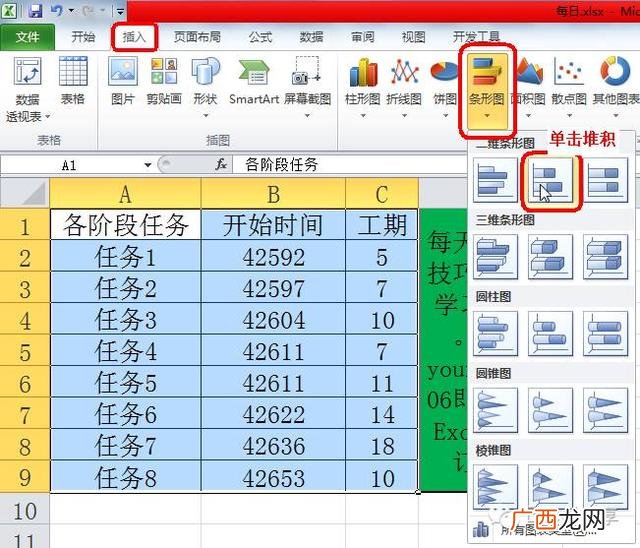
Task: Select the 3D stacked bar chart type
Action: click(x=550, y=257)
